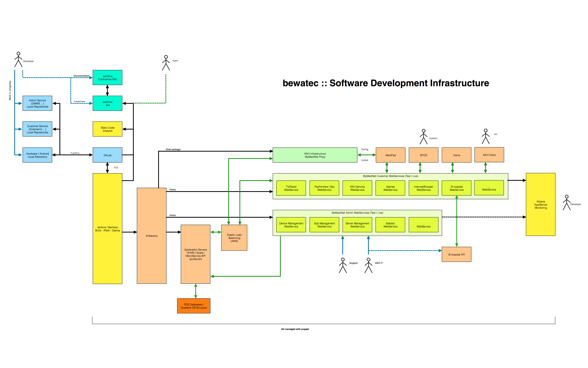The width and height of the screenshot is (588, 368).
Task: Click the Developer stick figure at top left
Action: click(18, 59)
